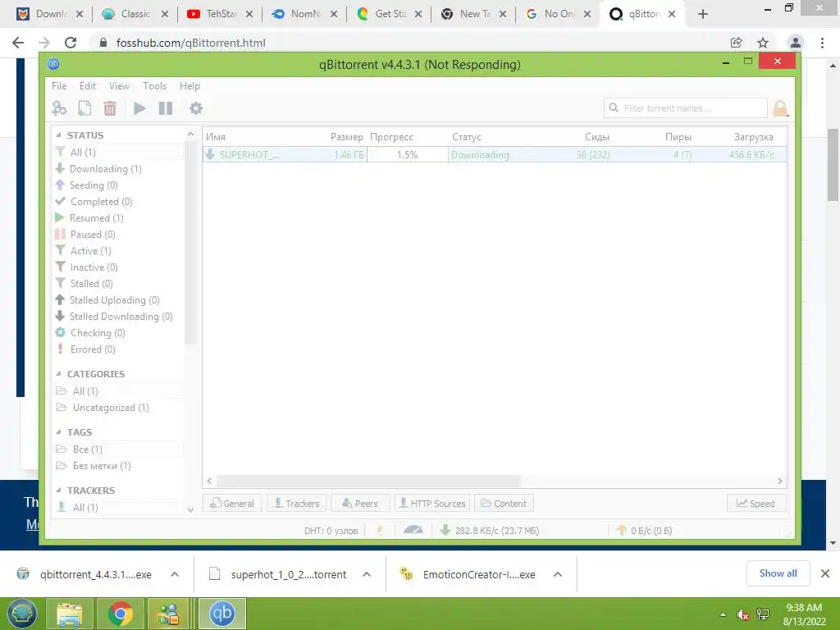Open qBittorrent Options gear icon
Viewport: 840px width, 630px height.
196,108
